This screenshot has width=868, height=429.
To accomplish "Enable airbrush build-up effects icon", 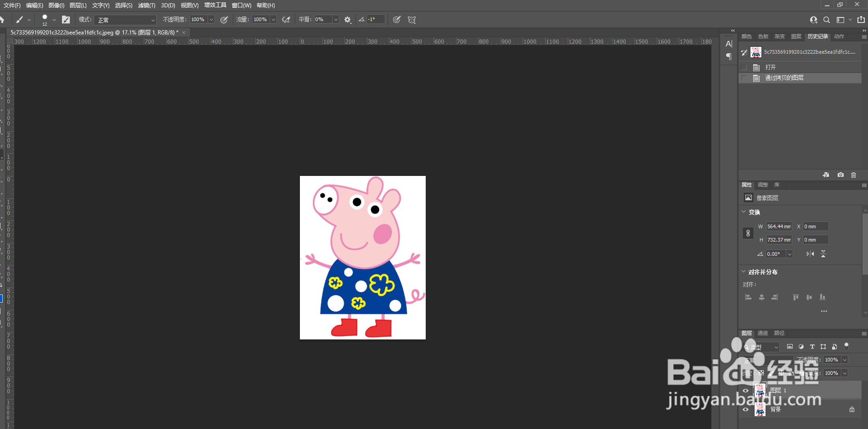I will 286,20.
